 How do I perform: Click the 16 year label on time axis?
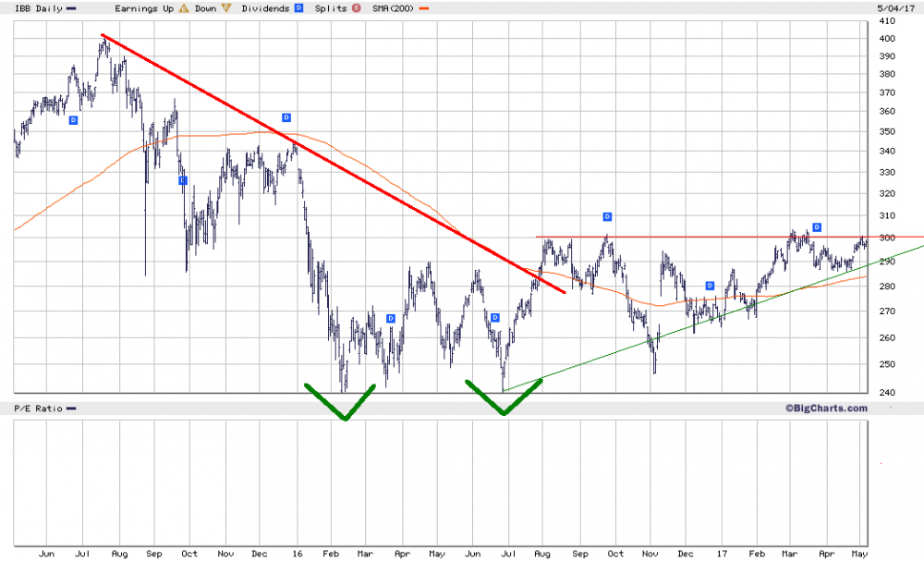point(298,554)
